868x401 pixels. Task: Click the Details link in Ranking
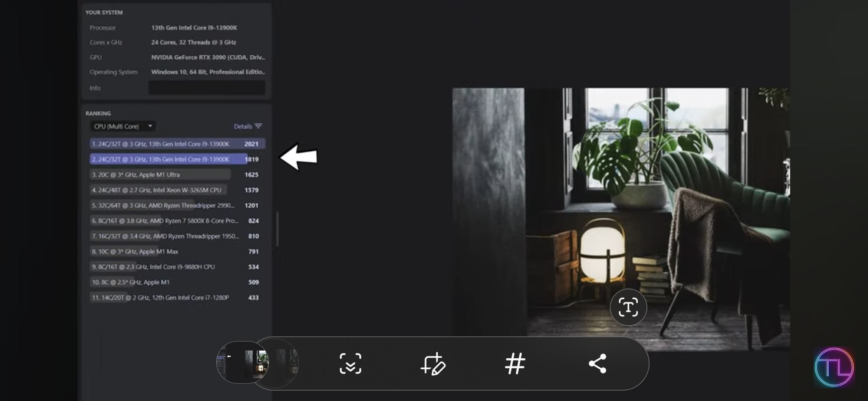click(243, 126)
